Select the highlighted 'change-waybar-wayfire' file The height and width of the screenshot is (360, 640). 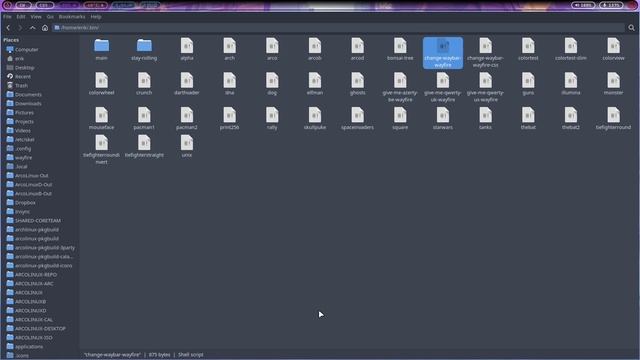click(443, 53)
